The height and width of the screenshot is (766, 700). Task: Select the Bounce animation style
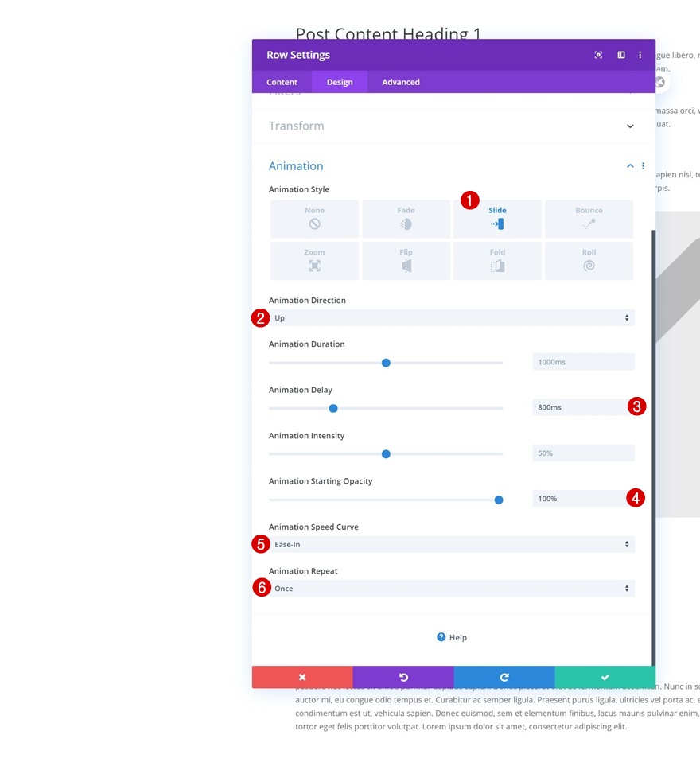coord(589,219)
